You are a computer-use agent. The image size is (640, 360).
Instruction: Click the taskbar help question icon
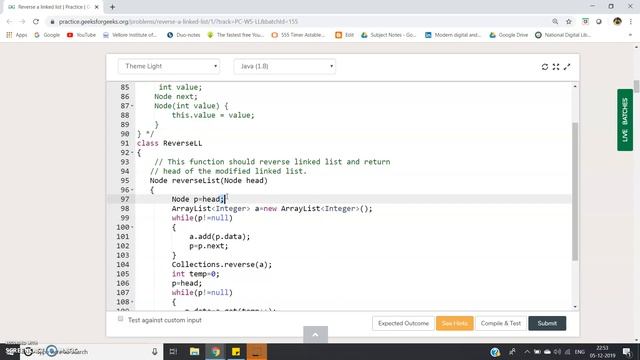coord(495,351)
